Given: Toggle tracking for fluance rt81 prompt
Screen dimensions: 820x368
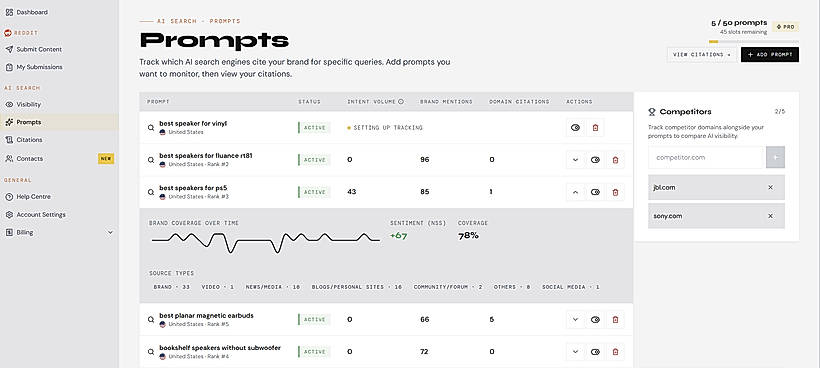Looking at the screenshot, I should (x=595, y=160).
